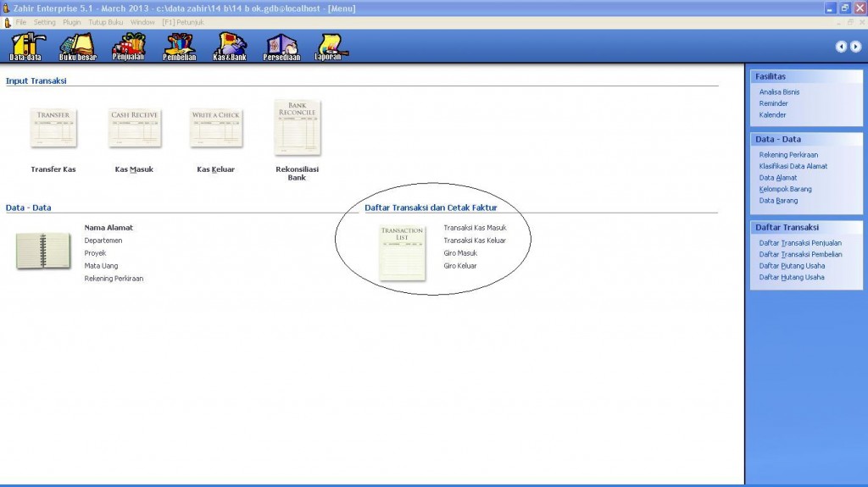Open the Penjualan module icon
The width and height of the screenshot is (868, 487).
click(128, 47)
